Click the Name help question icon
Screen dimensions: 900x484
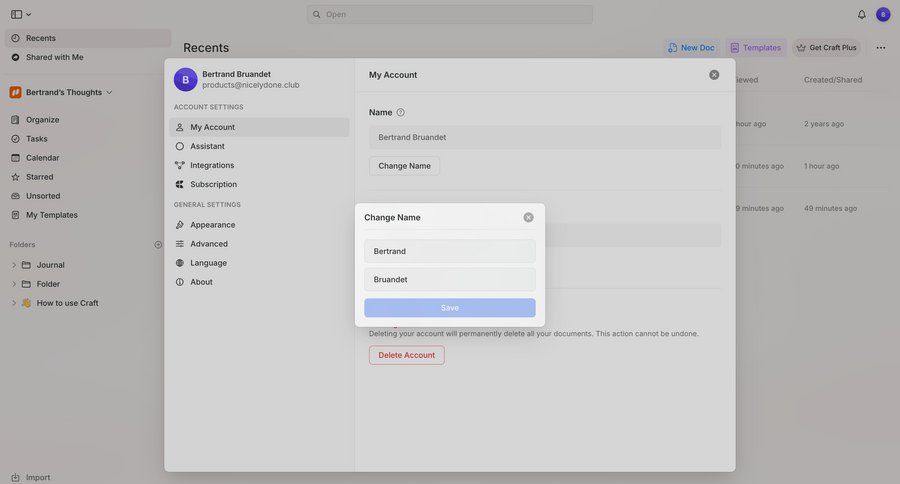pos(401,113)
